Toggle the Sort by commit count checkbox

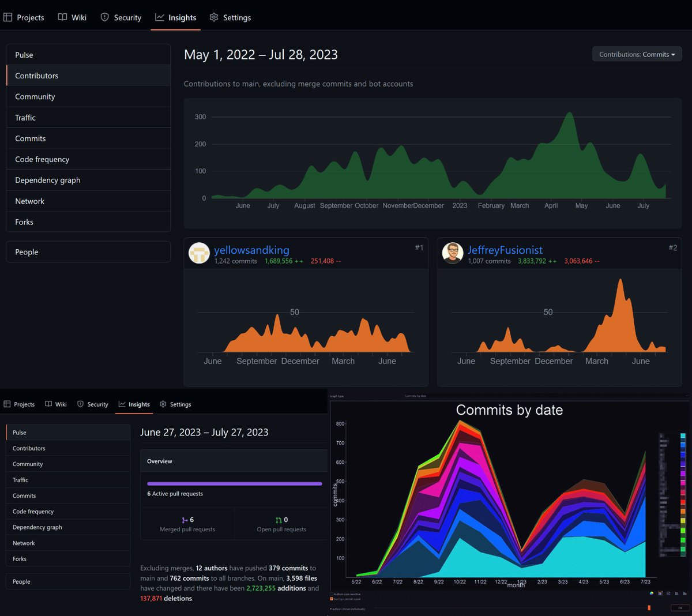pyautogui.click(x=332, y=599)
